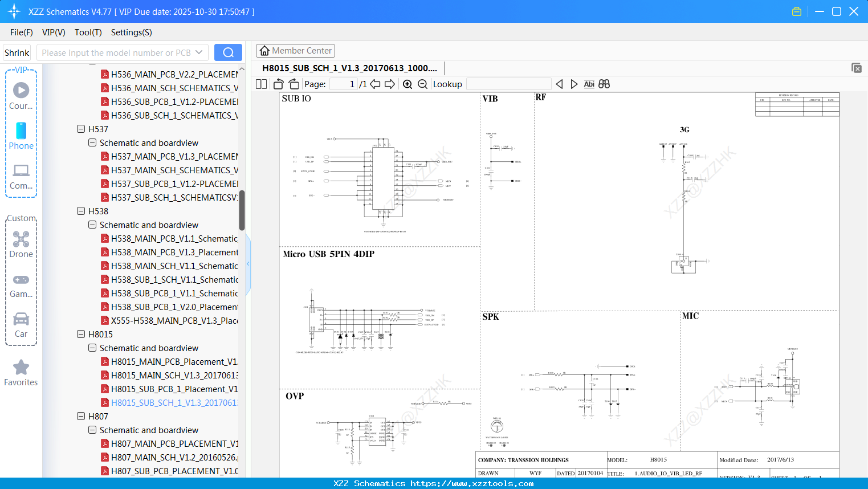Click the Member Center button
The image size is (868, 489).
point(295,50)
